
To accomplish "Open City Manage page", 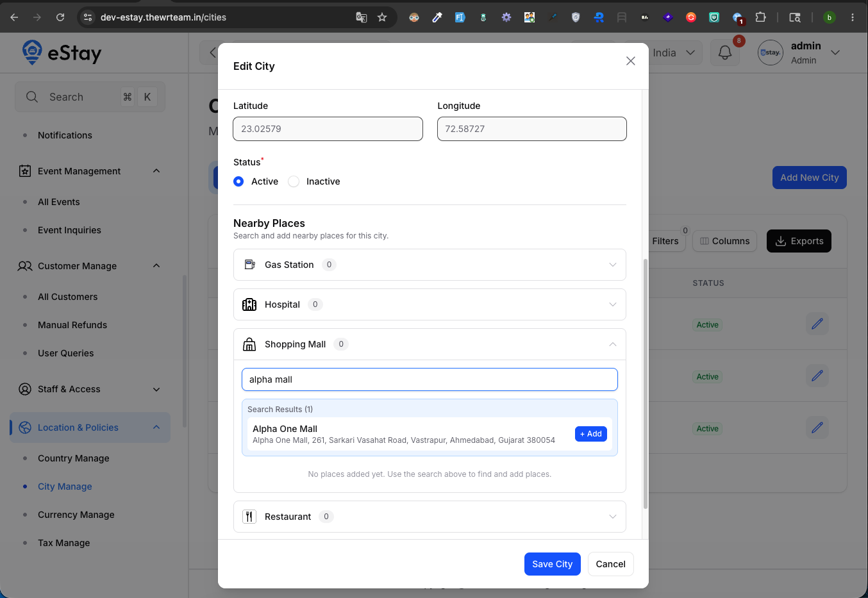I will [65, 486].
